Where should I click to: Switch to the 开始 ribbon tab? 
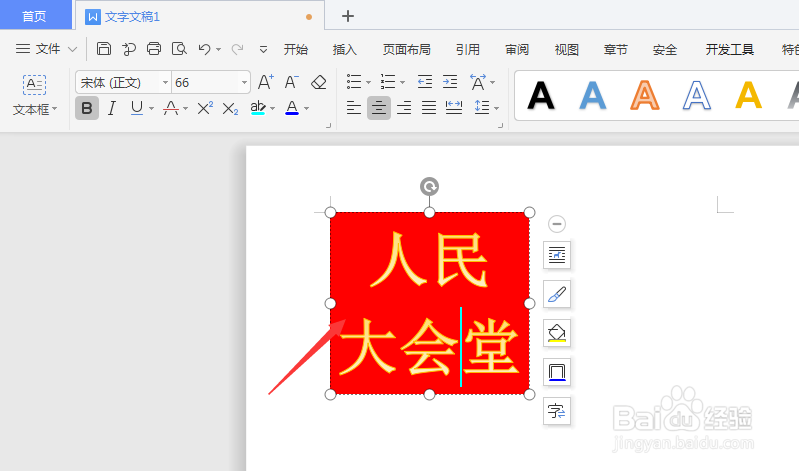pos(296,49)
